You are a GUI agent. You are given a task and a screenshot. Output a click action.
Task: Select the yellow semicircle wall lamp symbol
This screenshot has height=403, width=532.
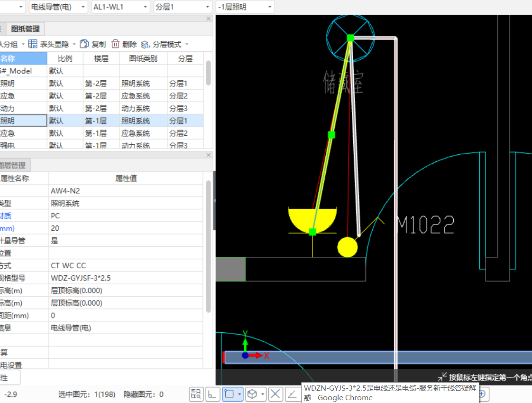(x=312, y=220)
